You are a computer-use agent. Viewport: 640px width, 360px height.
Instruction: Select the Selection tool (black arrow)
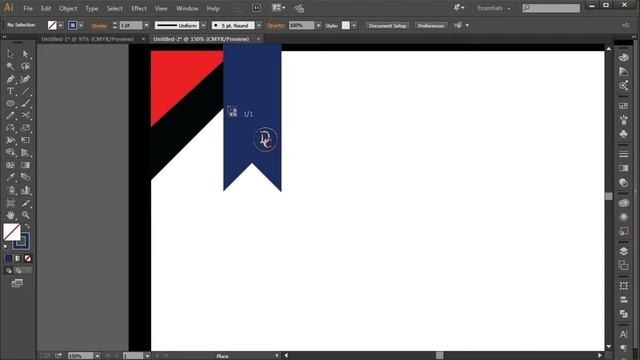[x=11, y=54]
